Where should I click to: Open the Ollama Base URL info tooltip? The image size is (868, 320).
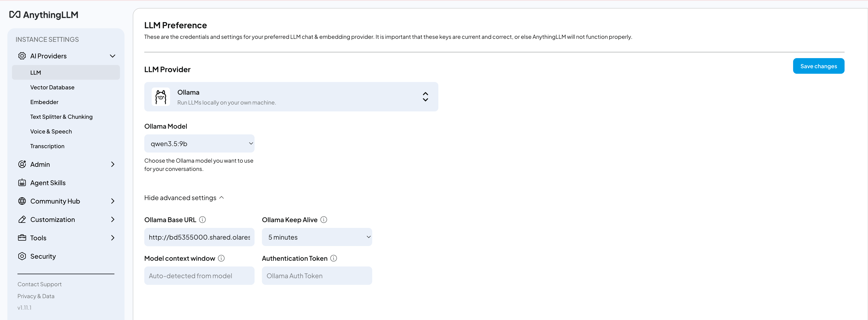pyautogui.click(x=202, y=220)
